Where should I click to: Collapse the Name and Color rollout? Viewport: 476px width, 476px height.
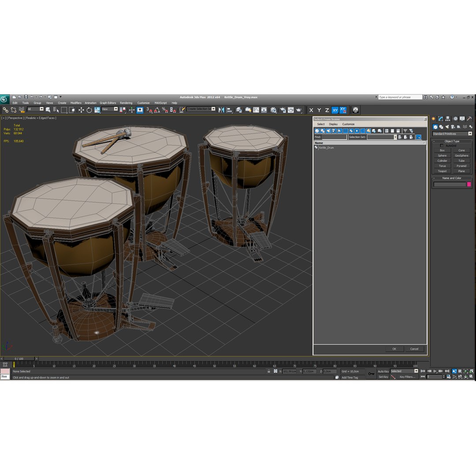tap(452, 178)
